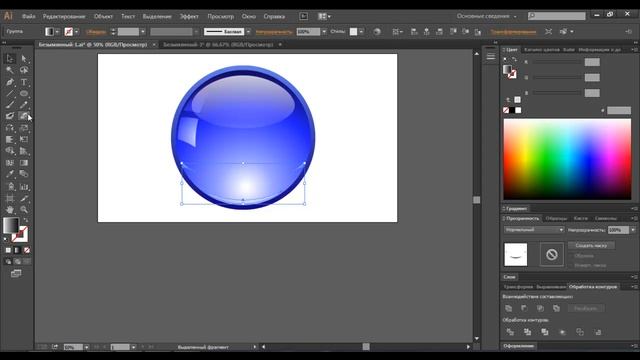Click the Intersect icon in Pathfinder
The width and height of the screenshot is (640, 360).
coord(540,308)
